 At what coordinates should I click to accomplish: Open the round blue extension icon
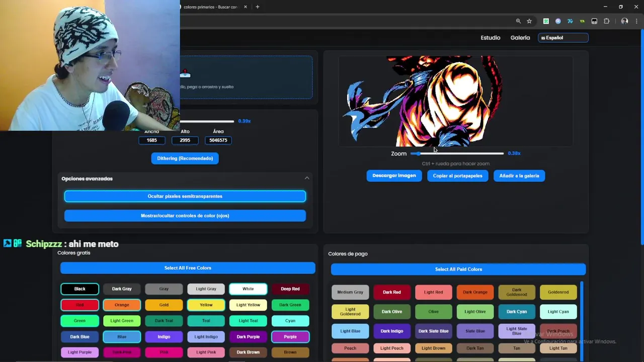click(558, 21)
